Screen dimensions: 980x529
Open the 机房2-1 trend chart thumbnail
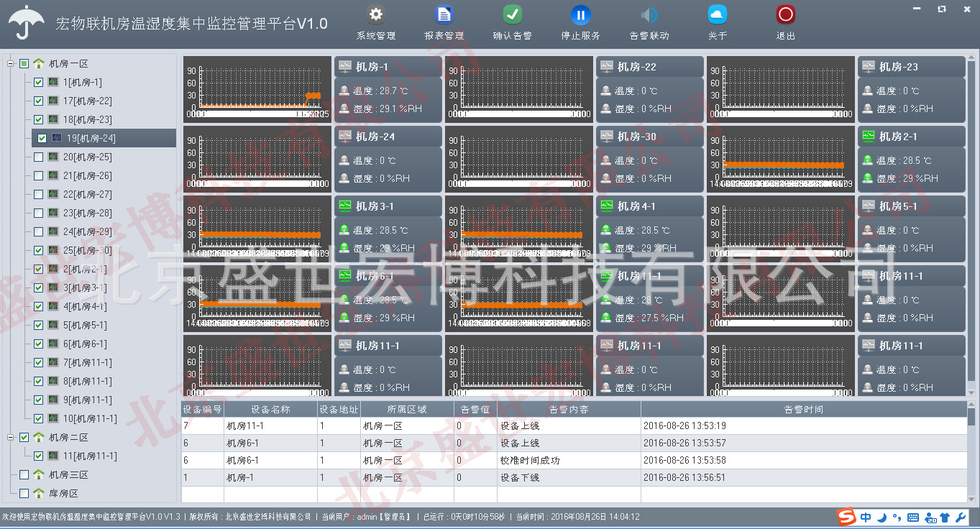pyautogui.click(x=781, y=159)
